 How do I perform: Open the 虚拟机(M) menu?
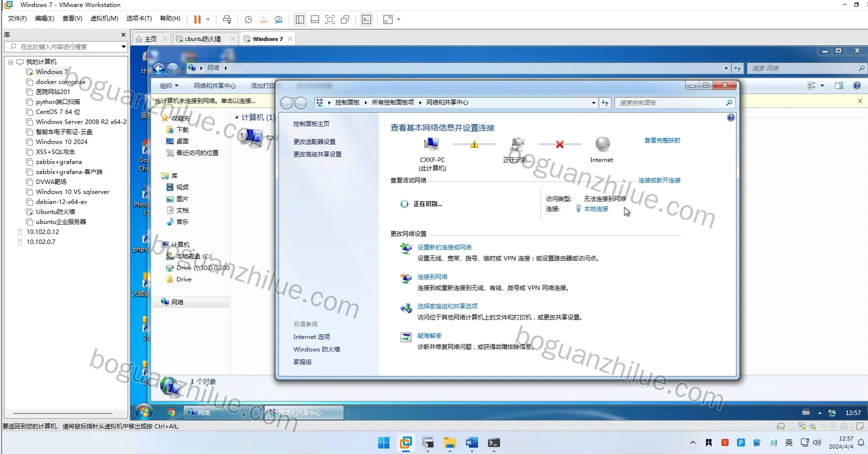coord(104,18)
